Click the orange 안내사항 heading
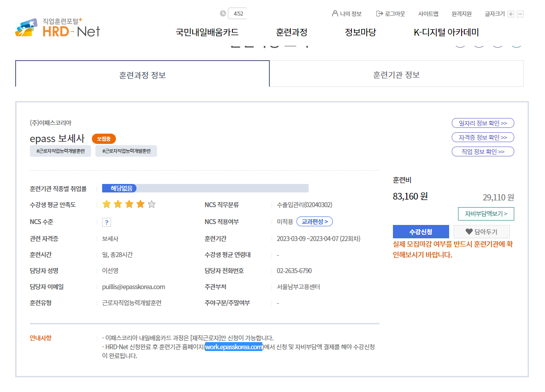 (41, 338)
